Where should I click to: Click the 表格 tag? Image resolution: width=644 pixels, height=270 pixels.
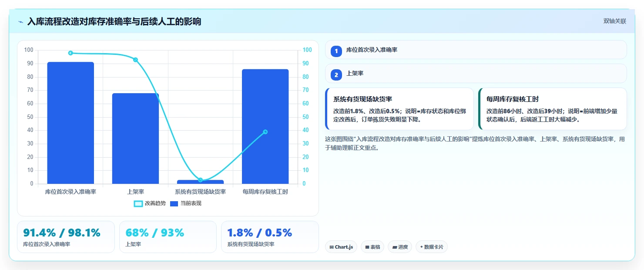[x=373, y=247]
